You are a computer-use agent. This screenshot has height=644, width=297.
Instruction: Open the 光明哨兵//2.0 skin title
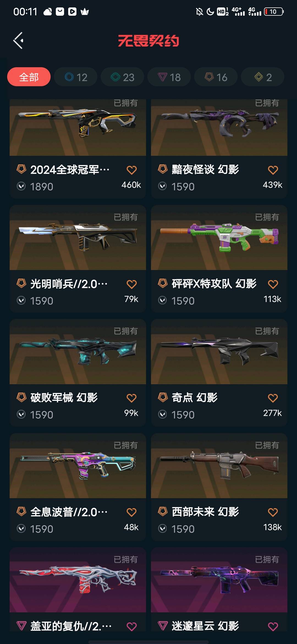69,284
